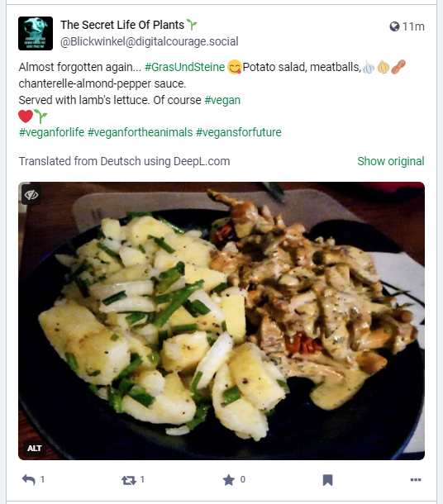This screenshot has height=504, width=443.
Task: Open the #vegan hashtag
Action: pyautogui.click(x=222, y=100)
